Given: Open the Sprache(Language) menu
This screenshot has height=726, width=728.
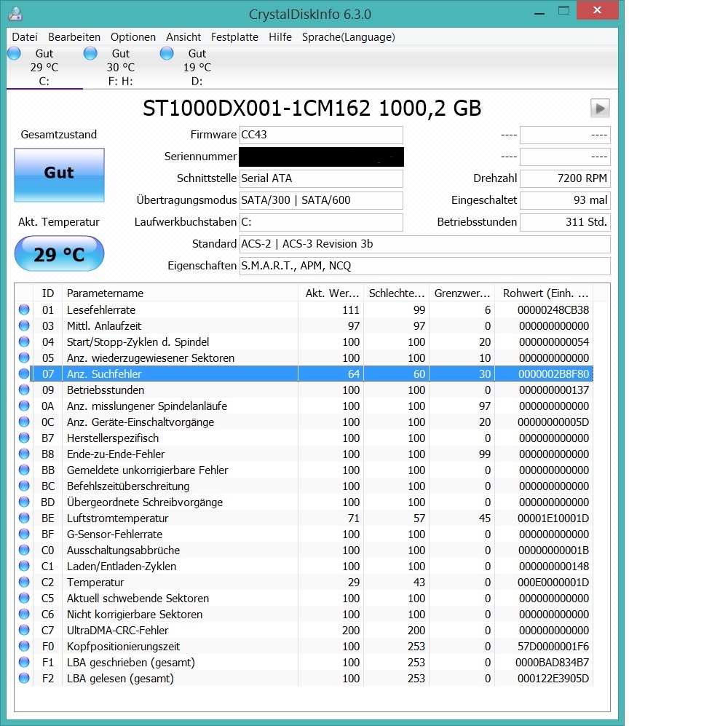Looking at the screenshot, I should tap(348, 37).
